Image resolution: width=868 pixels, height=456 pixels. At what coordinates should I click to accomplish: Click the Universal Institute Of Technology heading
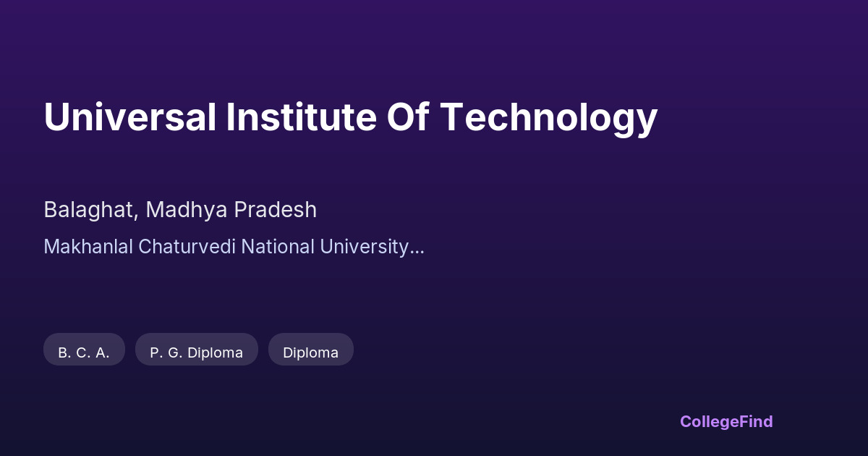(350, 117)
